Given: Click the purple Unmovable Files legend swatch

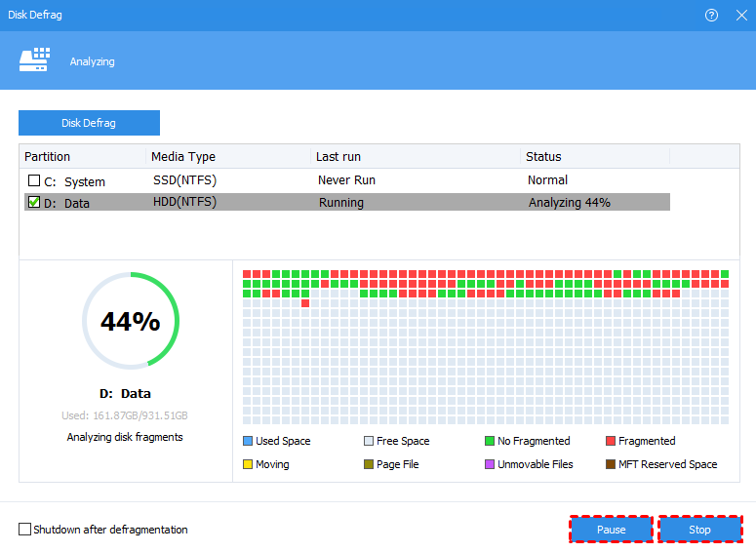Looking at the screenshot, I should pyautogui.click(x=490, y=464).
